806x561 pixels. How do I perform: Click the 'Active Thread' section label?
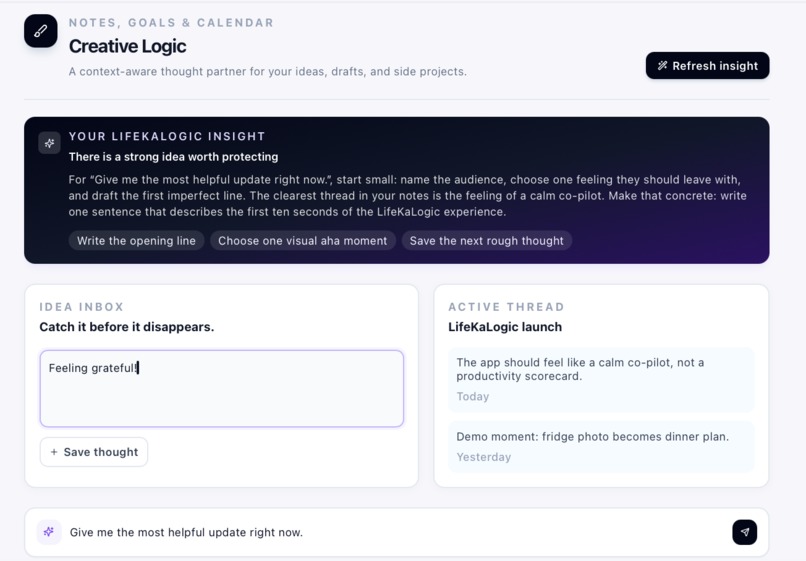point(506,307)
